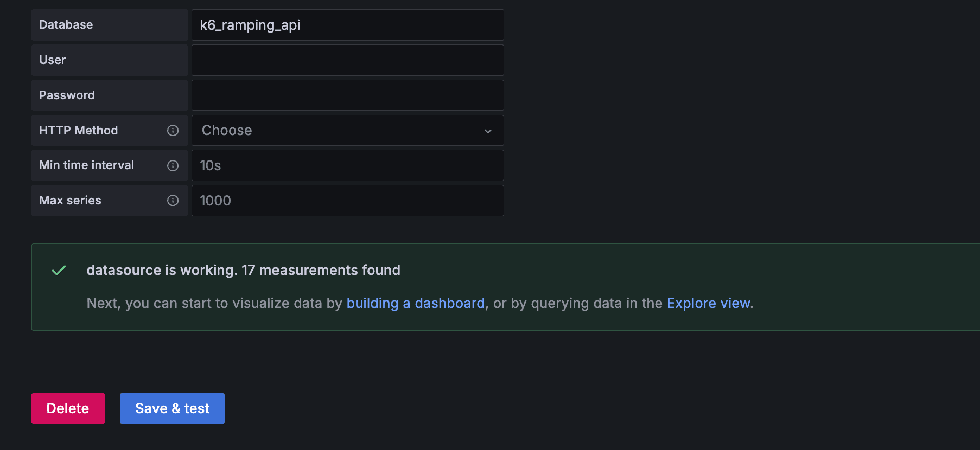
Task: Click the green success checkmark icon
Action: (x=59, y=270)
